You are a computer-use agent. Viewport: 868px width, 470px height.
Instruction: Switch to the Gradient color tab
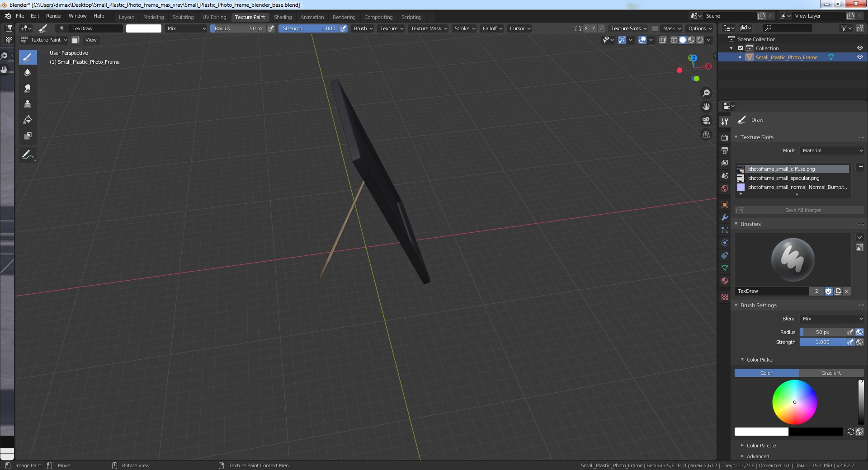pos(831,373)
